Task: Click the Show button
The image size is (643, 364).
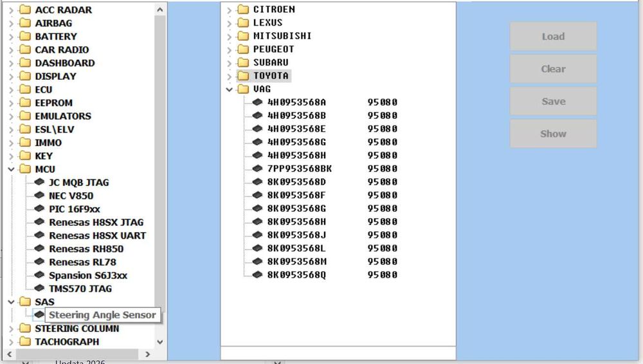Action: [553, 133]
